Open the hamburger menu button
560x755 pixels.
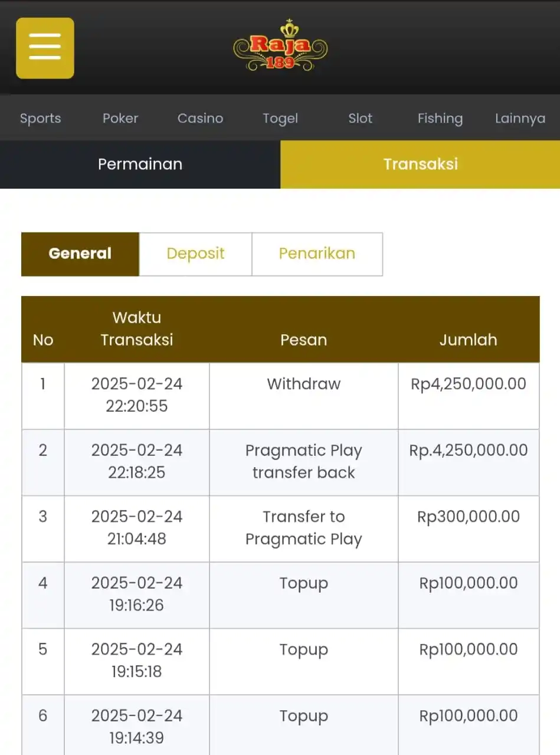coord(45,48)
